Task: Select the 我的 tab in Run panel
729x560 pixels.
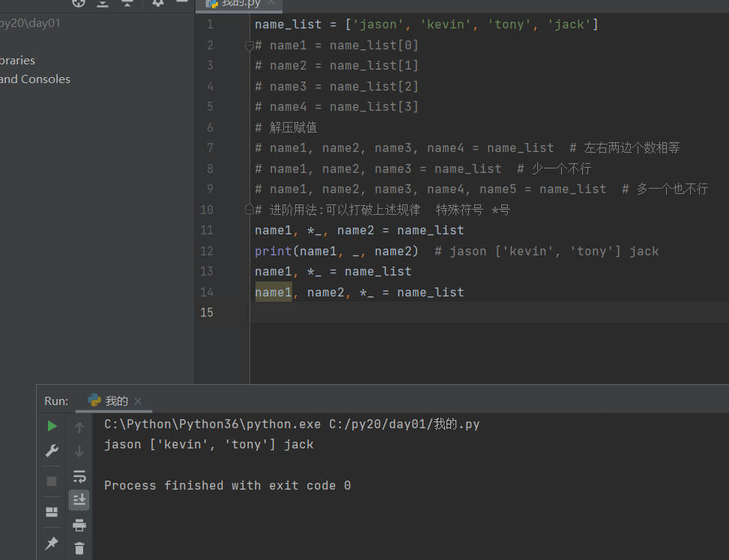Action: click(114, 401)
